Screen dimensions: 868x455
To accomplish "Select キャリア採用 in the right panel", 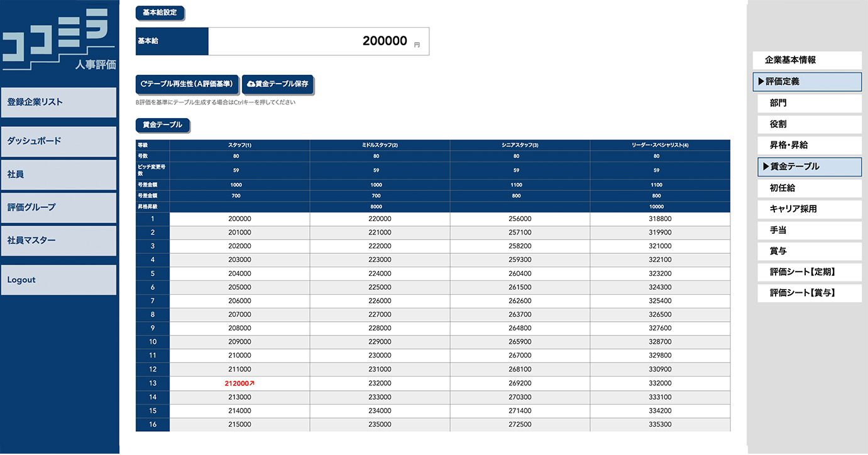I will pyautogui.click(x=809, y=209).
